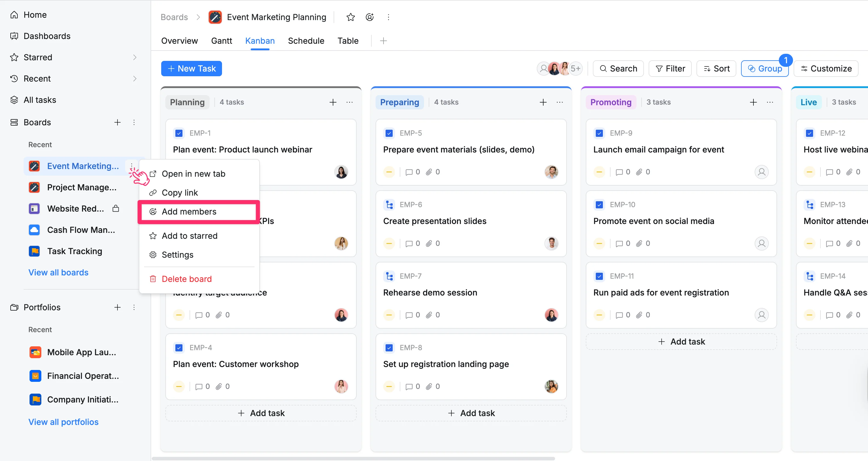The image size is (868, 461).
Task: Click subtask icon on EMP-7 card
Action: tap(389, 276)
